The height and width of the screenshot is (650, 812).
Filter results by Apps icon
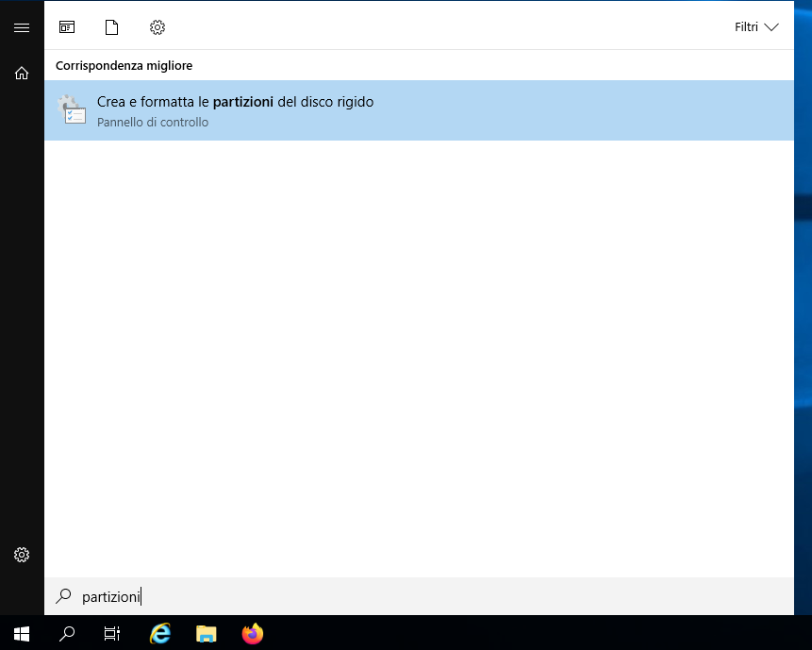coord(67,27)
